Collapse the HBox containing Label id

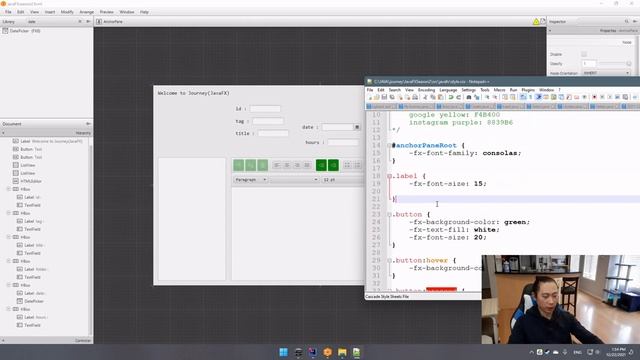click(9, 189)
